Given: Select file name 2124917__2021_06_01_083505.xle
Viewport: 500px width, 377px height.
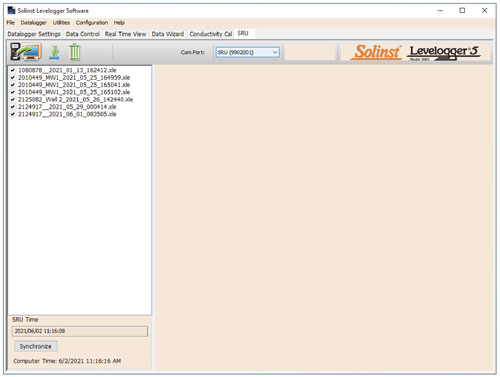Looking at the screenshot, I should [67, 114].
